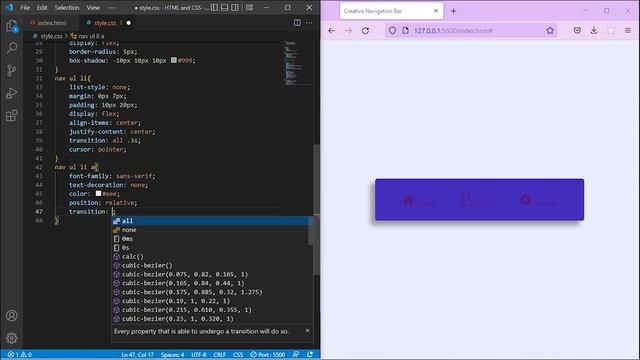Select 'all' in the suggestion list

pyautogui.click(x=210, y=221)
